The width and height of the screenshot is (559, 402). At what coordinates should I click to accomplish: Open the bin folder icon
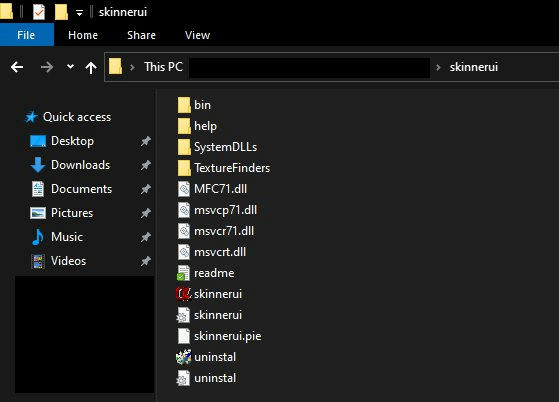pos(184,105)
